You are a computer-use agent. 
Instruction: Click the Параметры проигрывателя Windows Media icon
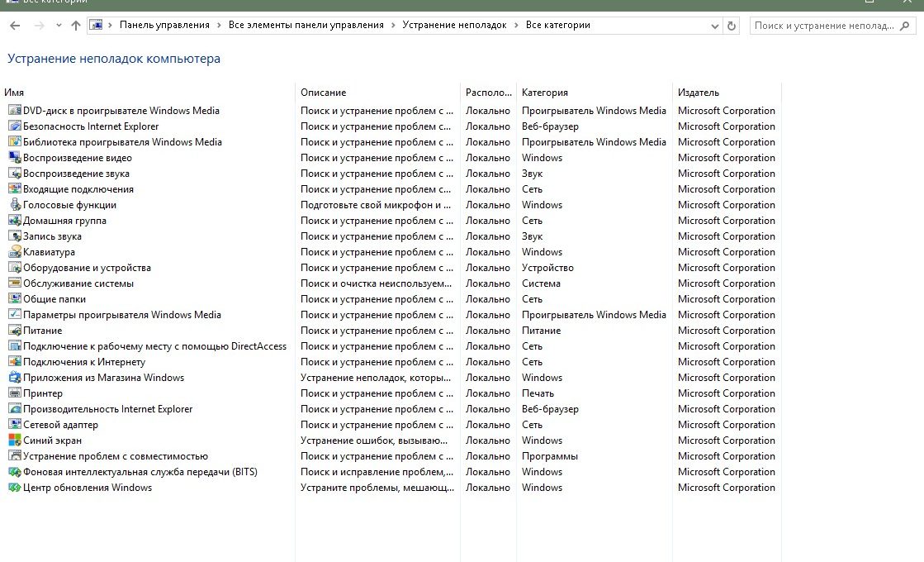(x=15, y=315)
